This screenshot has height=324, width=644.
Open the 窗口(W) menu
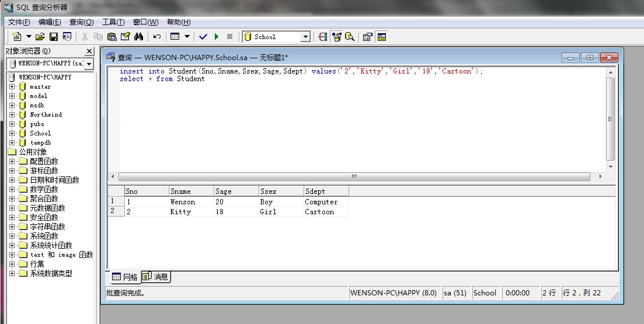click(x=146, y=22)
